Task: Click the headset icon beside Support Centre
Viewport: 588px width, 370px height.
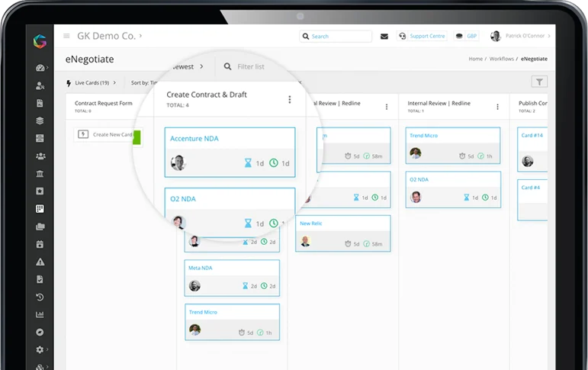Action: pyautogui.click(x=403, y=36)
